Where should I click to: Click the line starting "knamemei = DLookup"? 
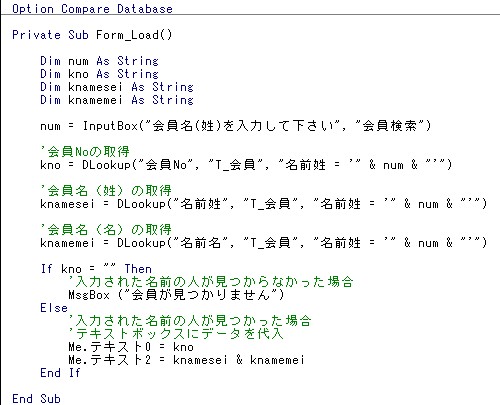pyautogui.click(x=264, y=243)
